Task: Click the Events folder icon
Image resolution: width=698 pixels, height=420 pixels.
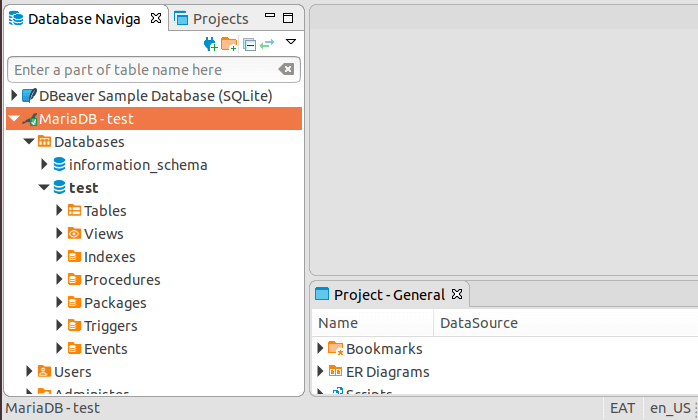Action: [74, 348]
